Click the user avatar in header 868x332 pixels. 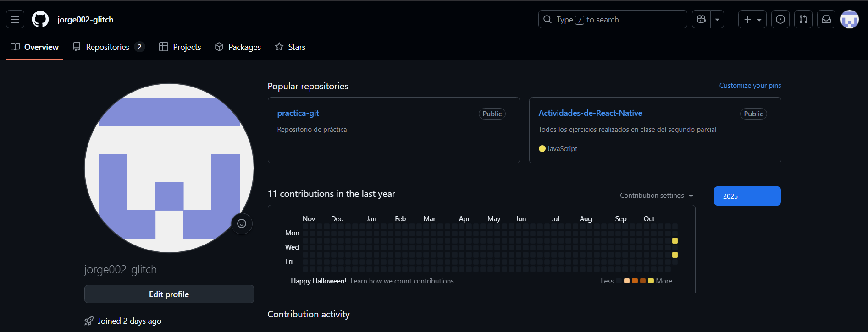click(849, 20)
